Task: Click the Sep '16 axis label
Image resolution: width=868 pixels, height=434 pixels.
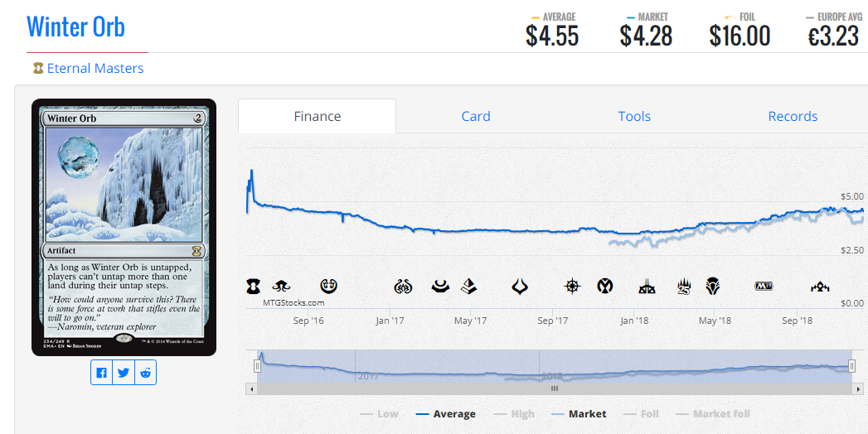Action: (x=308, y=321)
